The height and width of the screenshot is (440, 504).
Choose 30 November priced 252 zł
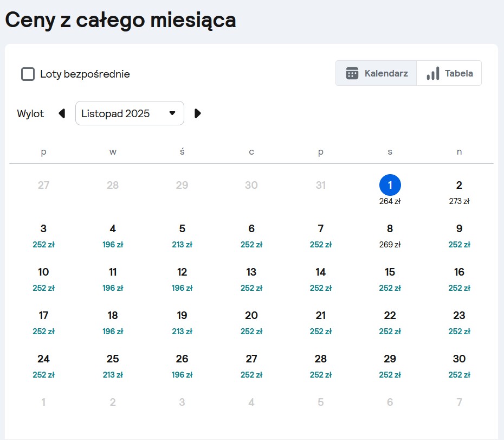pyautogui.click(x=459, y=366)
